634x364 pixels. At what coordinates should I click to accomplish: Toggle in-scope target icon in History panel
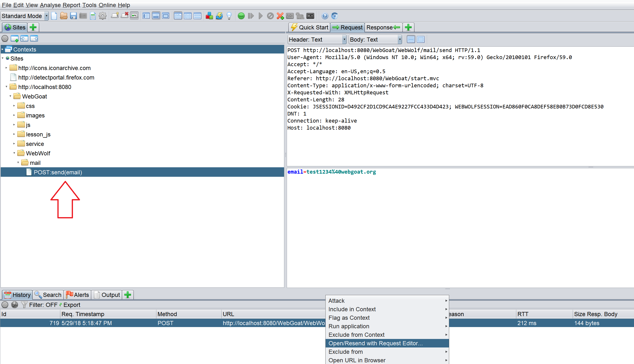pyautogui.click(x=5, y=304)
